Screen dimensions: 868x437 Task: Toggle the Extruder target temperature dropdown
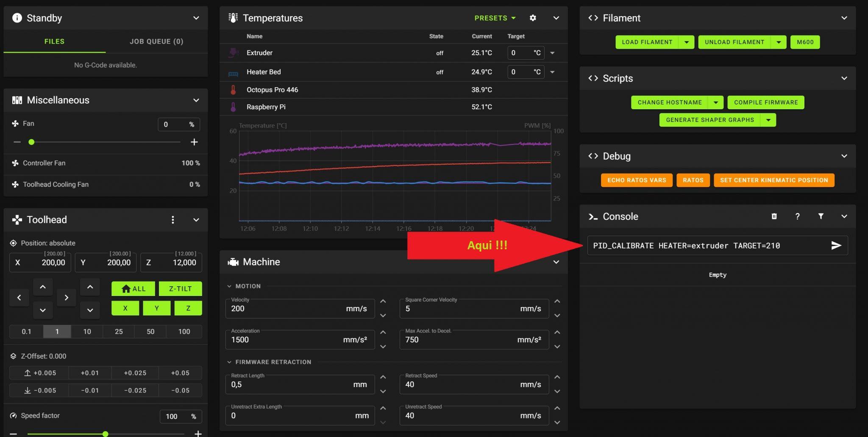click(x=552, y=53)
